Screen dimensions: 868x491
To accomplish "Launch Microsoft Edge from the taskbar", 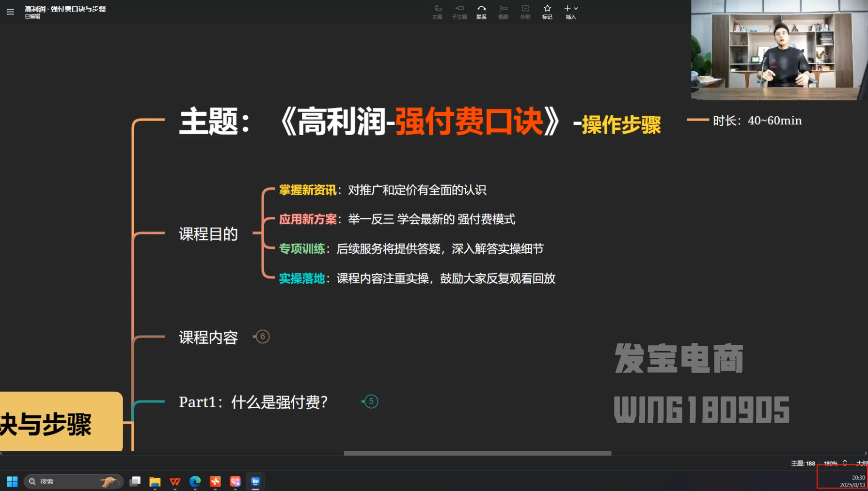I will (195, 481).
